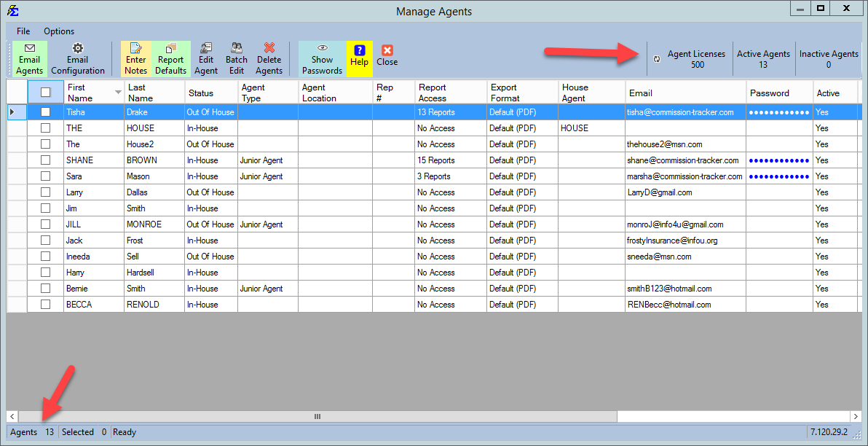This screenshot has width=868, height=446.
Task: Click the Report Access column header
Action: click(450, 93)
